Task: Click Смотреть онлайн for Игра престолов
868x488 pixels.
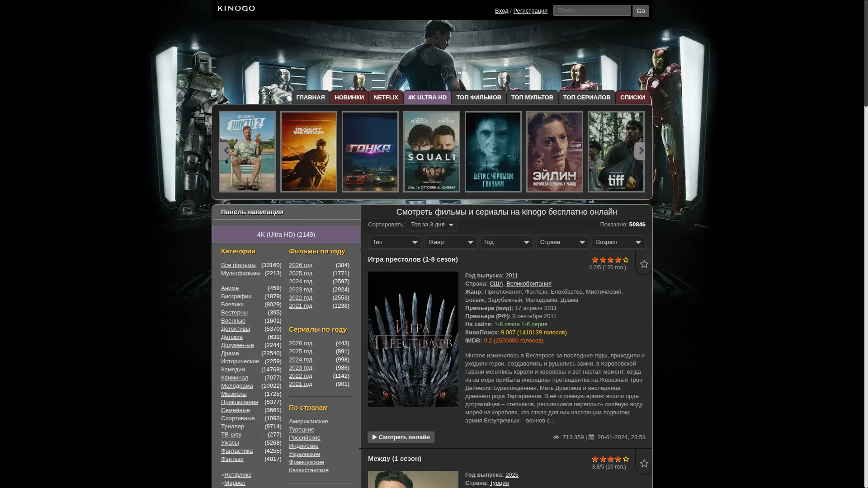Action: pyautogui.click(x=401, y=437)
